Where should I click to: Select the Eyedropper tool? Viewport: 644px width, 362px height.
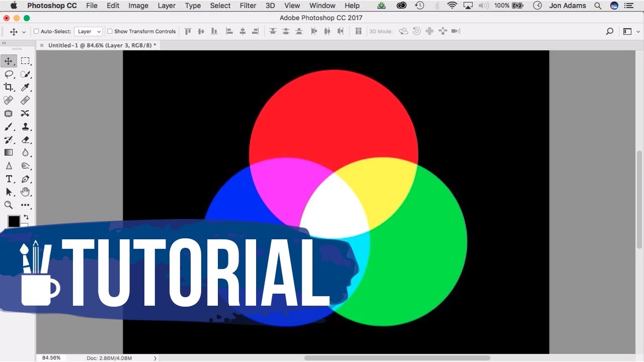[x=25, y=87]
